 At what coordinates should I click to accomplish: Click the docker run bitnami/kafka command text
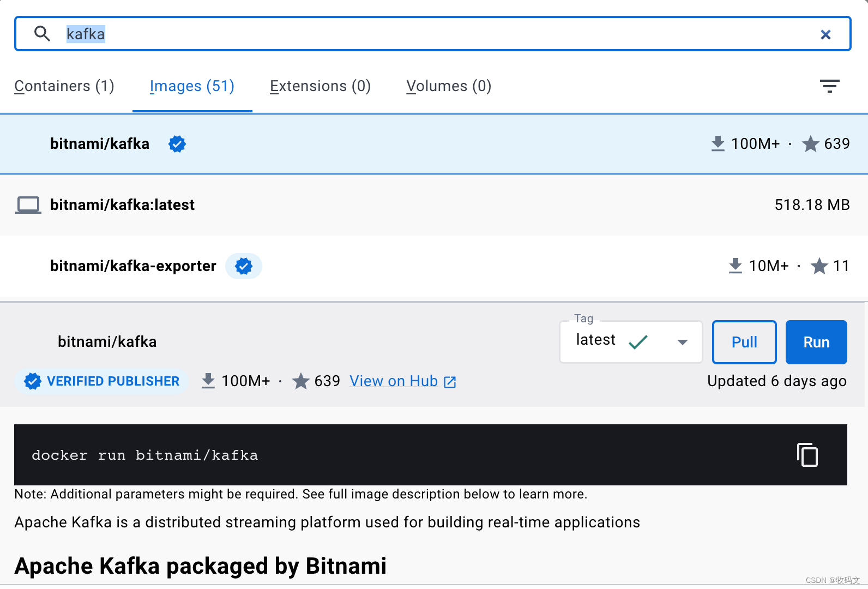click(x=144, y=455)
